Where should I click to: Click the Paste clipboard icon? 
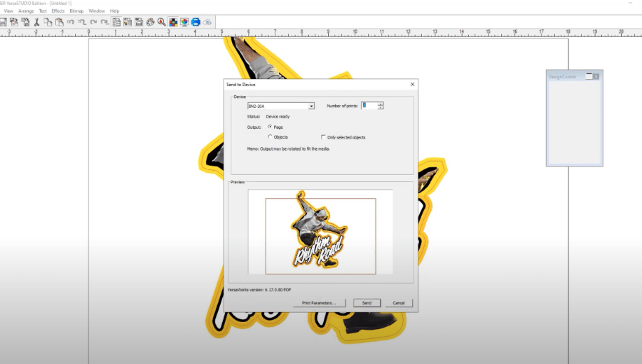tap(60, 22)
